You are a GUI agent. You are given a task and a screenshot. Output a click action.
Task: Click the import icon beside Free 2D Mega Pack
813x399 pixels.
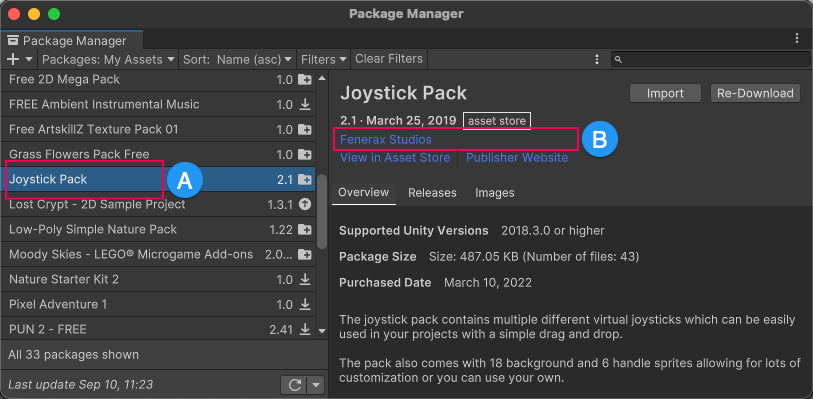point(305,80)
